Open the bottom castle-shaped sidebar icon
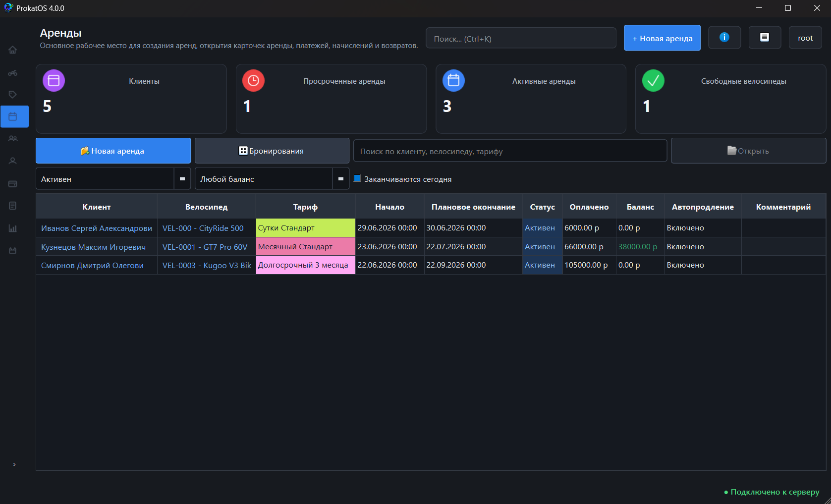Viewport: 831px width, 504px height. (13, 251)
